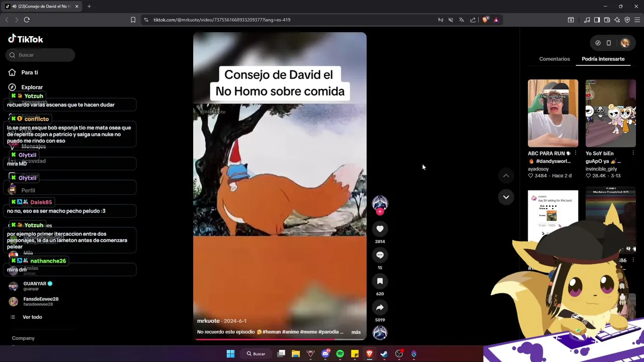Open the Yo SoY biEn guApO video thumbnail
The height and width of the screenshot is (362, 644).
(x=610, y=113)
